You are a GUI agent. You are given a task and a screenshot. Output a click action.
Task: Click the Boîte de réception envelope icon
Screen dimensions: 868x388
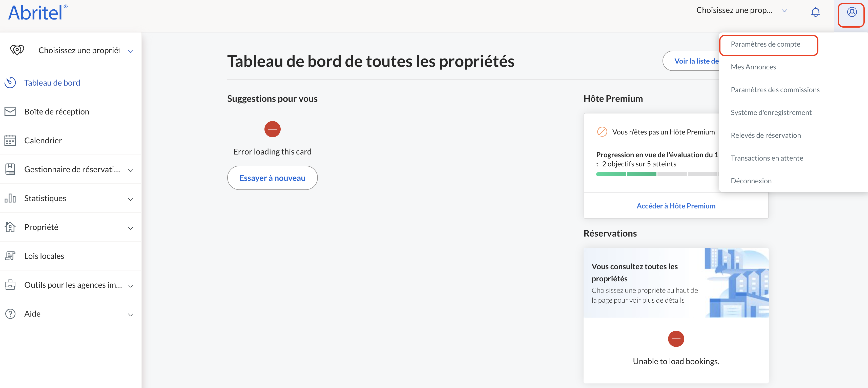(x=10, y=112)
